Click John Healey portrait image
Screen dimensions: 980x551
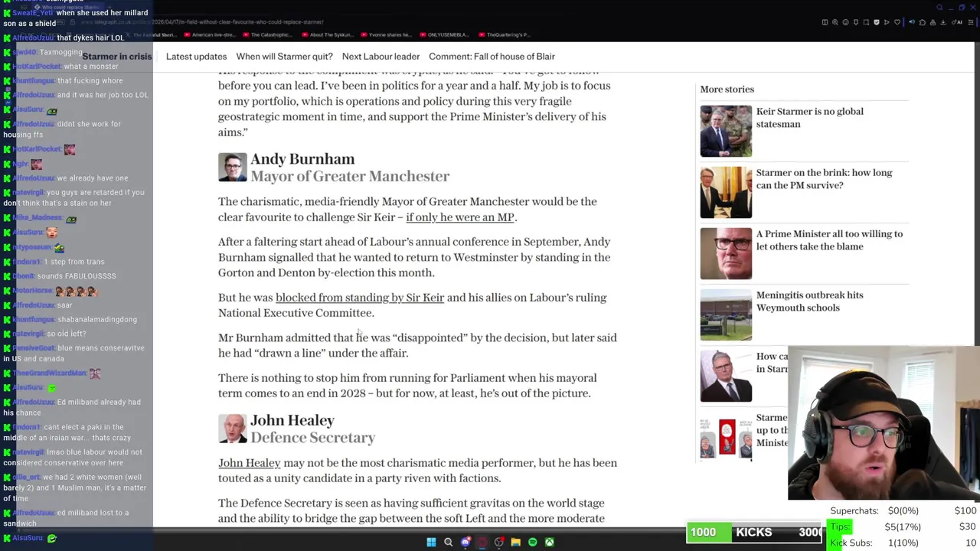click(x=232, y=429)
